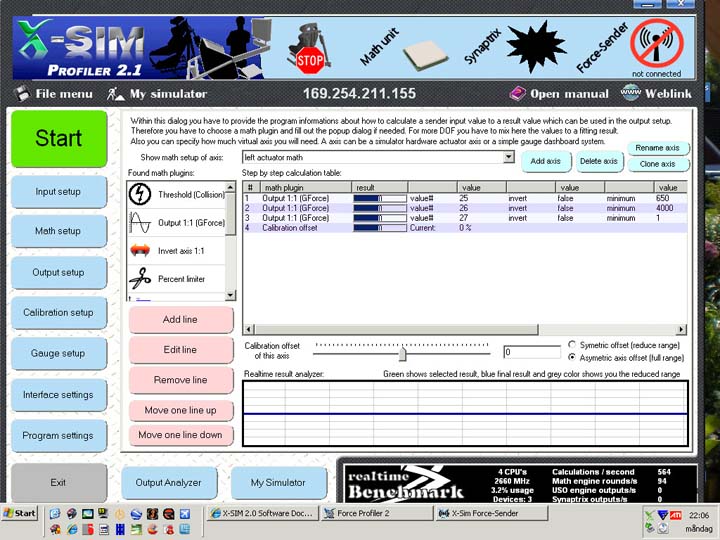720x540 pixels.
Task: Click IP address 169.254.211.155
Action: [359, 94]
